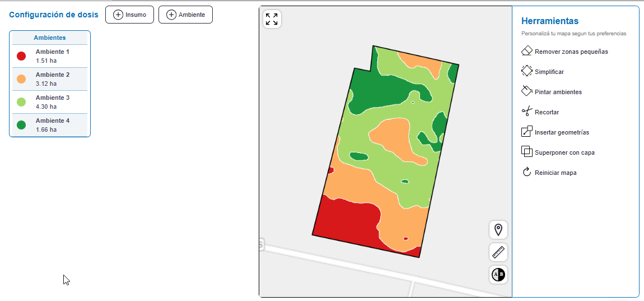
Task: Open the Remover zonas pequeñas text option
Action: coord(571,52)
